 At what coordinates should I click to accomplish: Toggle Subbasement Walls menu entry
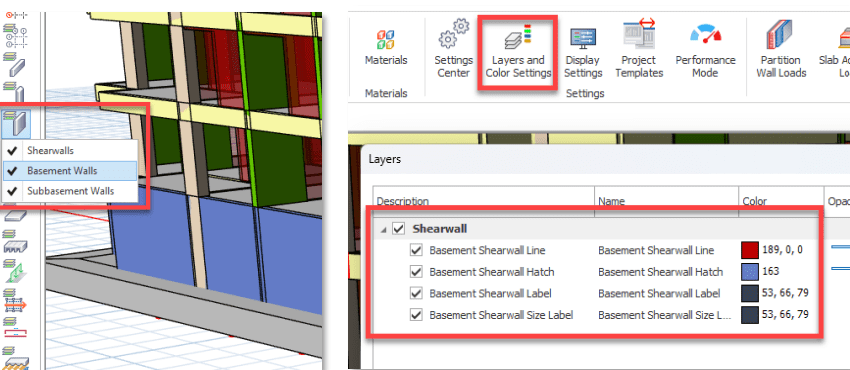point(69,191)
